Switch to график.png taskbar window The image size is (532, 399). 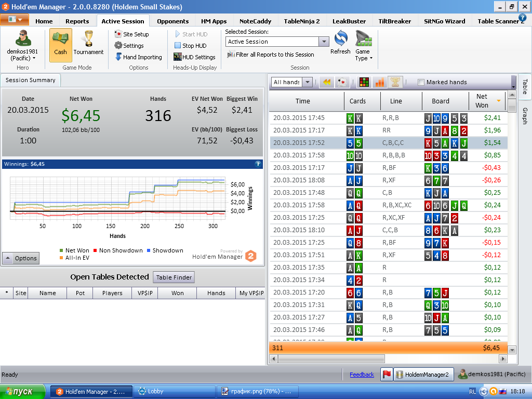click(x=257, y=392)
